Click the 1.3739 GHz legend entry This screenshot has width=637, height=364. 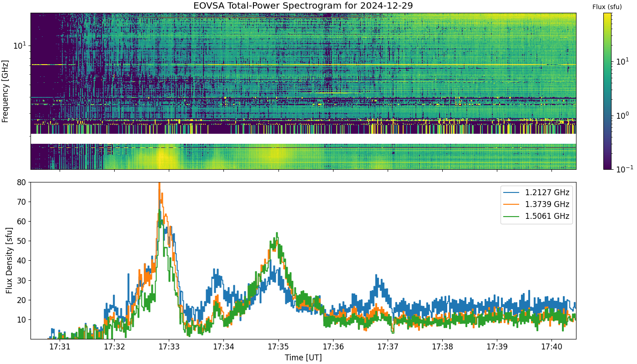[x=536, y=204]
